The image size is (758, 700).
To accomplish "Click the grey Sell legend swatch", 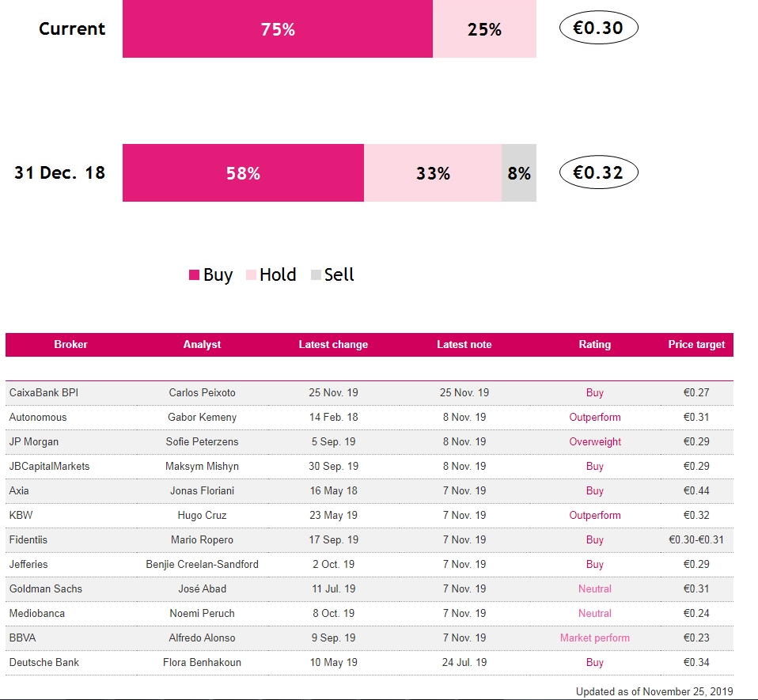I will (x=316, y=275).
